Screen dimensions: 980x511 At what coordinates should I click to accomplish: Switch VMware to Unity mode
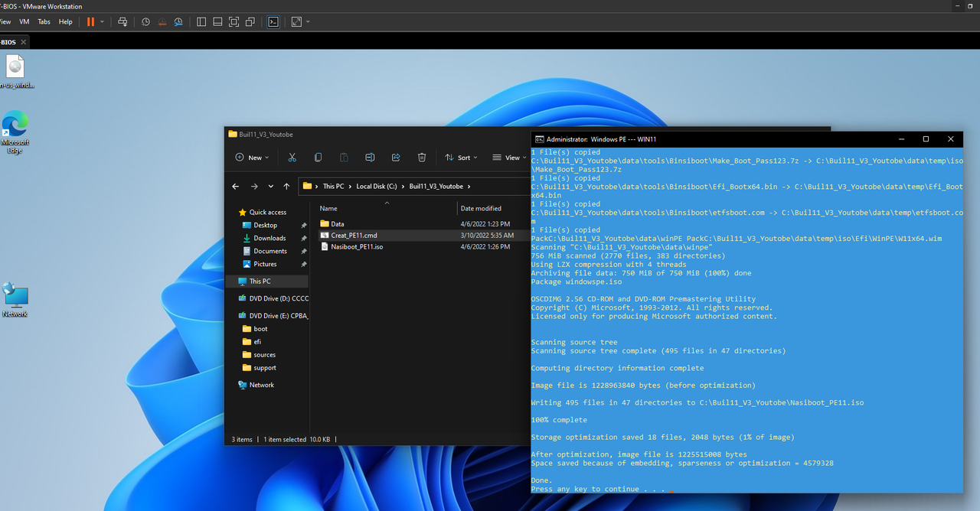coord(250,21)
